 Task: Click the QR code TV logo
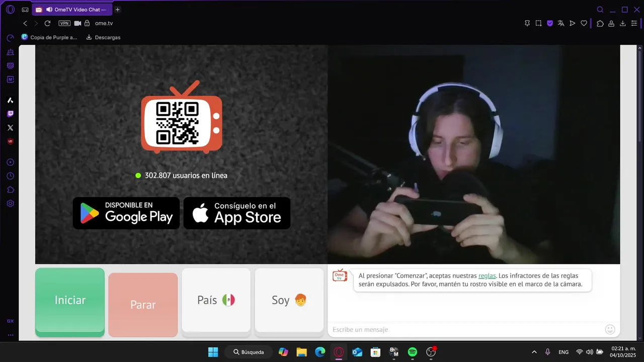tap(181, 117)
